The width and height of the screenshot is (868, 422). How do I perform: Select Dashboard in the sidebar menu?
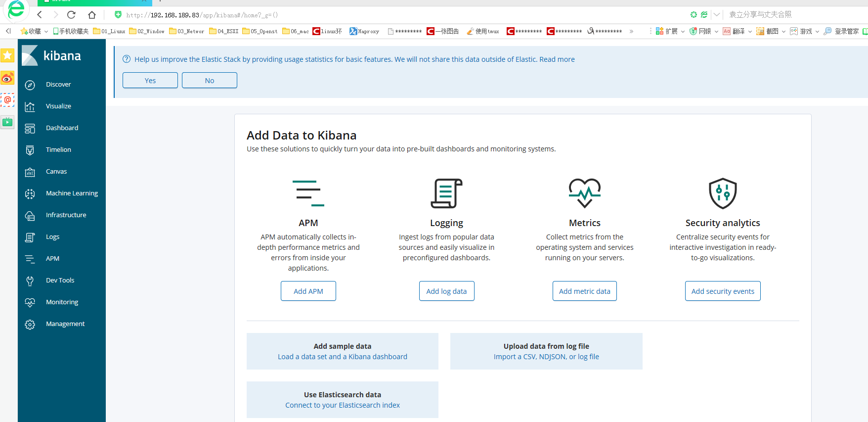[x=62, y=128]
